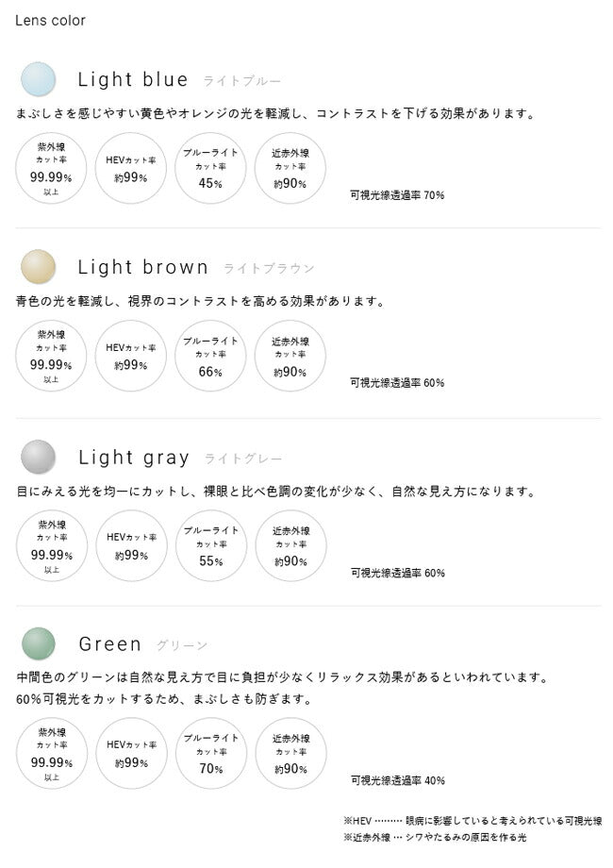The height and width of the screenshot is (868, 613).
Task: Click the HEV cut badge under Green
Action: (x=131, y=753)
